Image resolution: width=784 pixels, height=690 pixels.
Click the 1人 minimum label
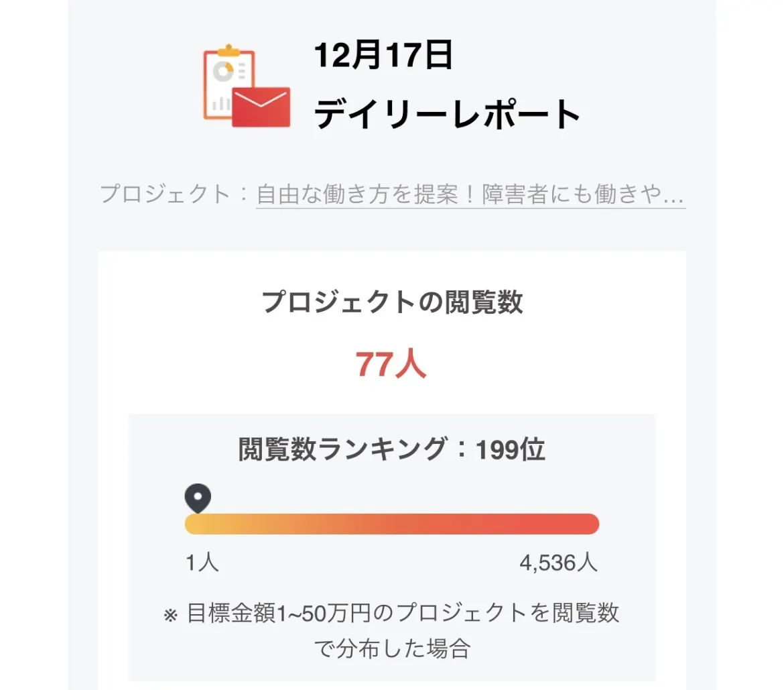[202, 563]
